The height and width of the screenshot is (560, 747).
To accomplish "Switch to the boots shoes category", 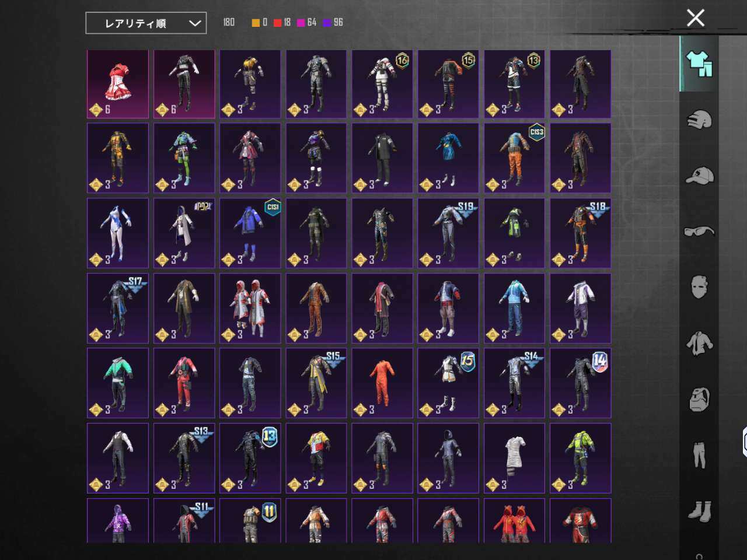I will pyautogui.click(x=699, y=511).
